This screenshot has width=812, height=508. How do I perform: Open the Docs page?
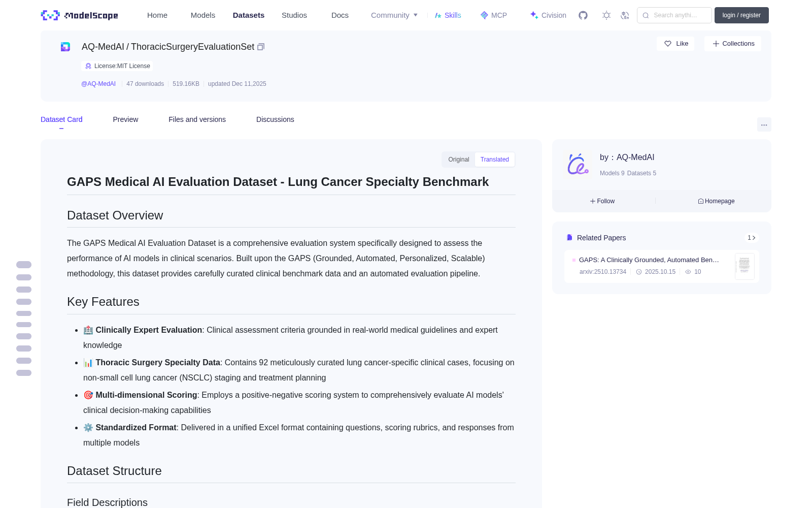[340, 15]
